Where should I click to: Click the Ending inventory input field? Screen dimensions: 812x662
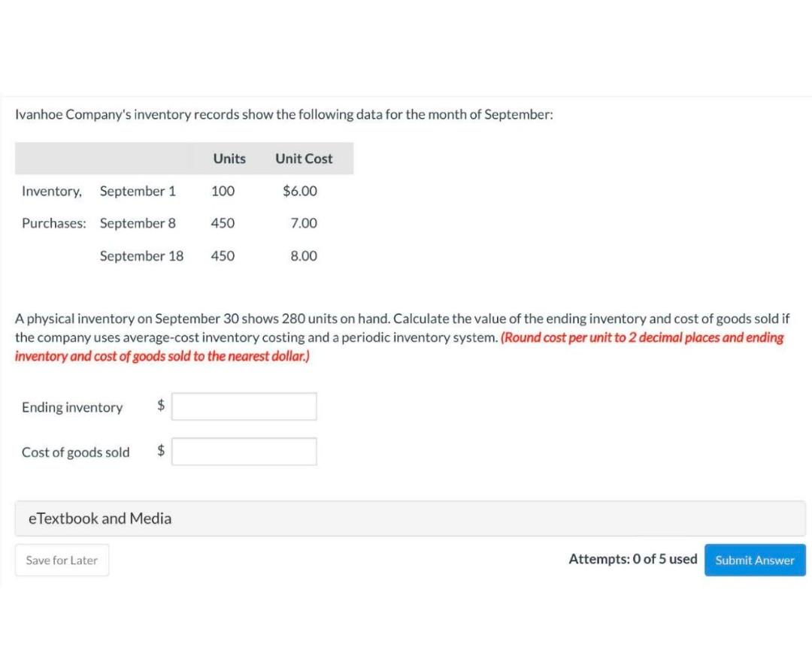(x=244, y=407)
